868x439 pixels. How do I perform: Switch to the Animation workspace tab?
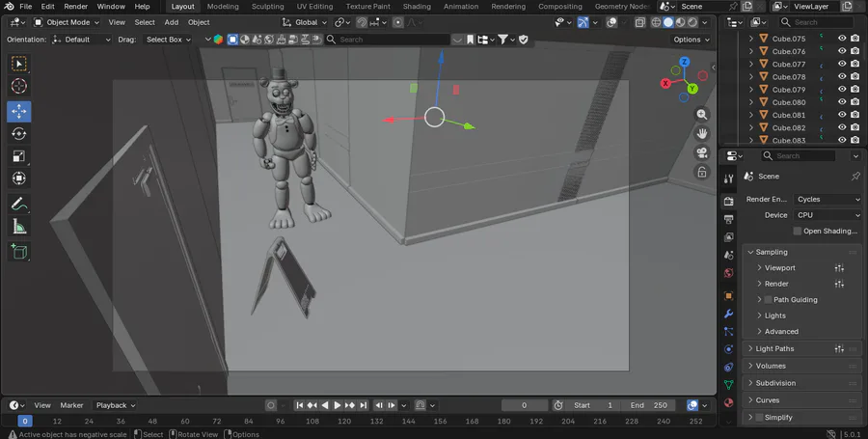point(461,6)
